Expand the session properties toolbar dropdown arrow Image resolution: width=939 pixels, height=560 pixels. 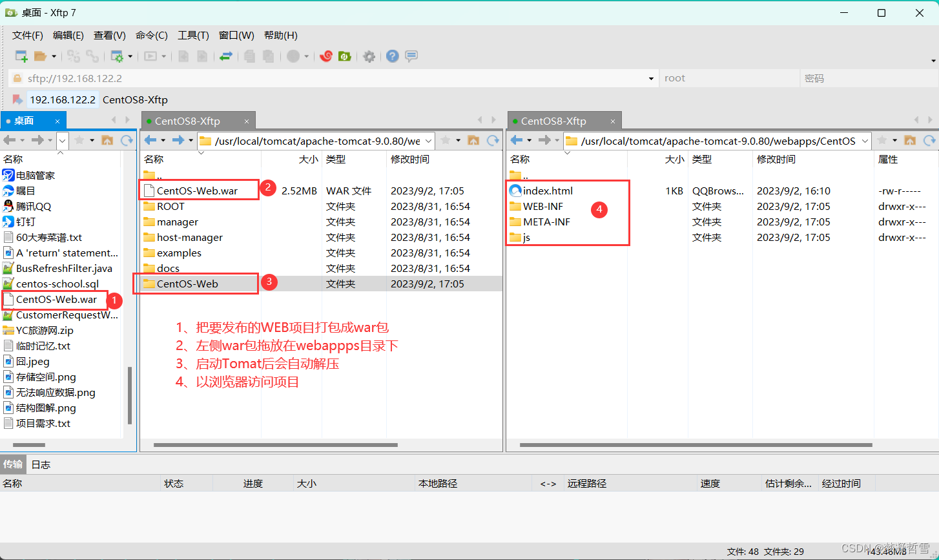click(130, 56)
